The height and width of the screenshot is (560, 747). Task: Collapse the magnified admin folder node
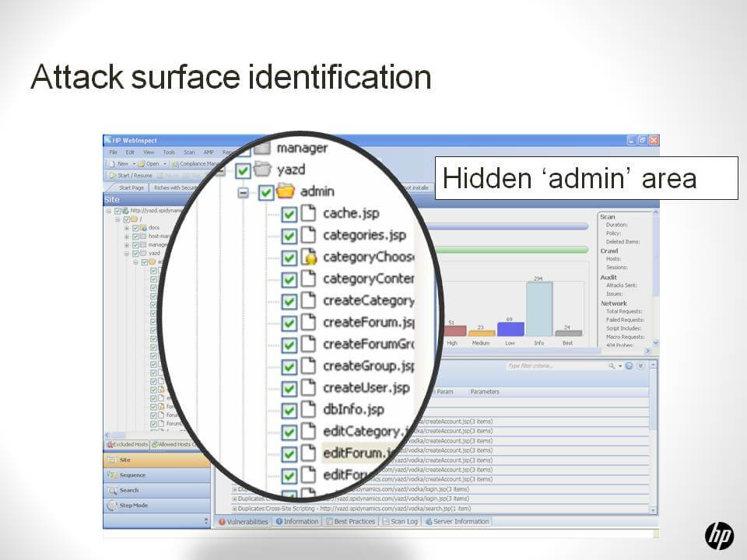coord(244,192)
